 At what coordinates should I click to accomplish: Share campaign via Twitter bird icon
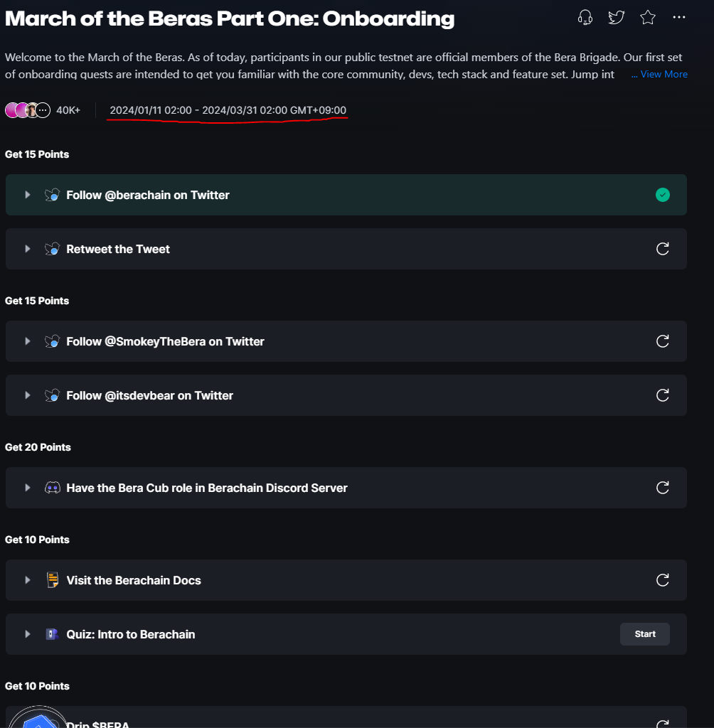(x=616, y=18)
